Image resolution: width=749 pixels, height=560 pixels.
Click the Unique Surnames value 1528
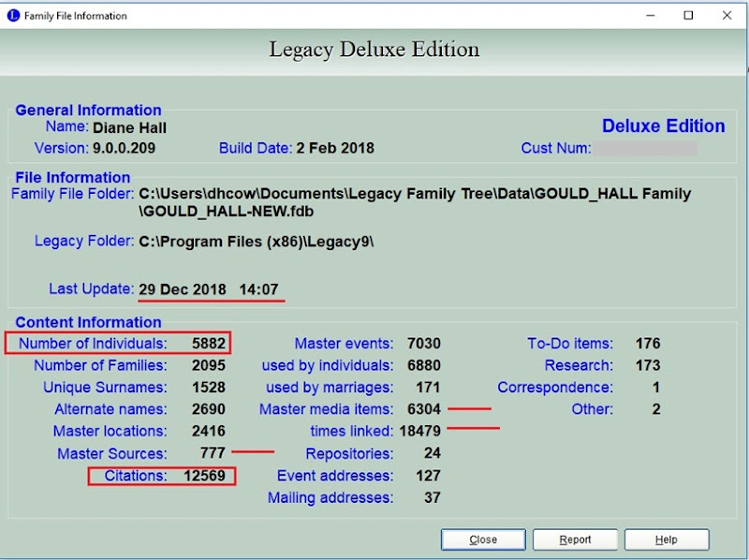pyautogui.click(x=208, y=387)
